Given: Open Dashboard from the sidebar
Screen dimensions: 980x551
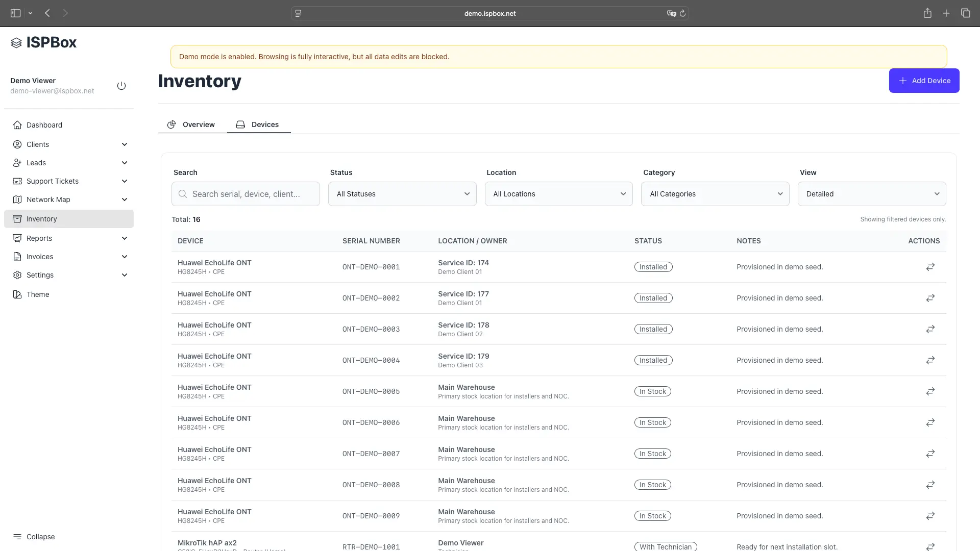Looking at the screenshot, I should tap(69, 125).
